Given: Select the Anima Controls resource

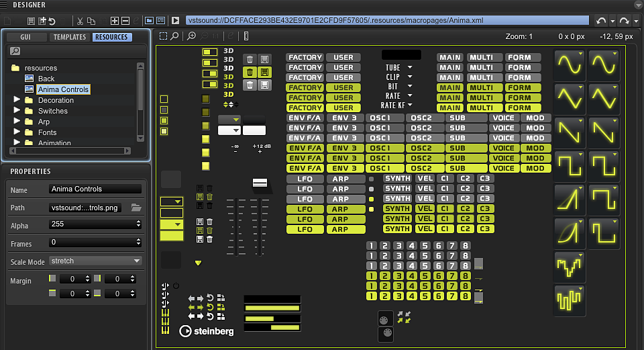Looking at the screenshot, I should 63,89.
